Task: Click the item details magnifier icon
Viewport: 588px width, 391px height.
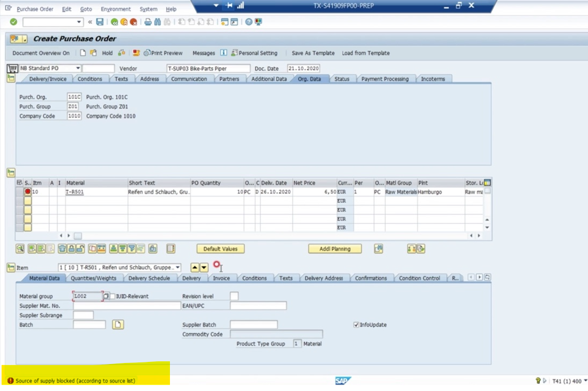Action: coord(20,249)
